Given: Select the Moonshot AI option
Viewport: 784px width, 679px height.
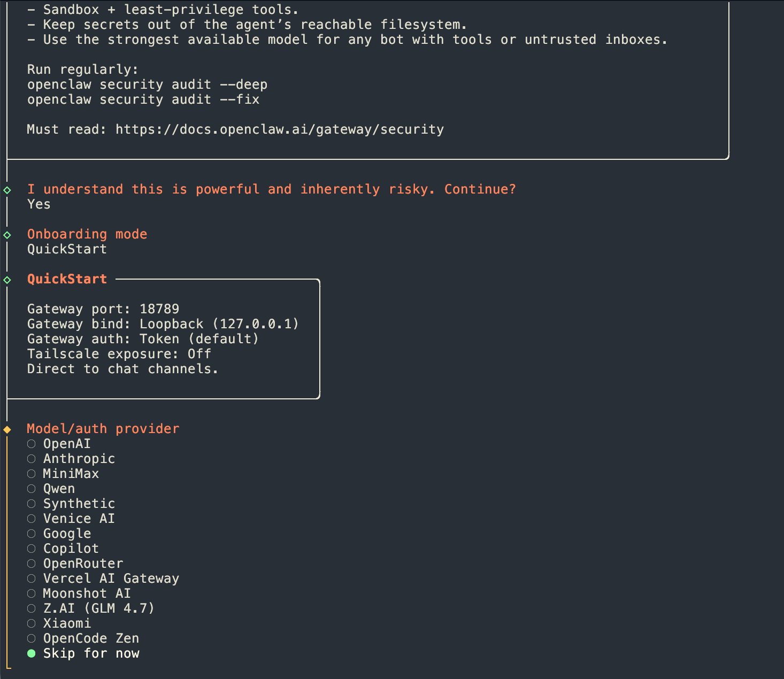Looking at the screenshot, I should (x=32, y=593).
